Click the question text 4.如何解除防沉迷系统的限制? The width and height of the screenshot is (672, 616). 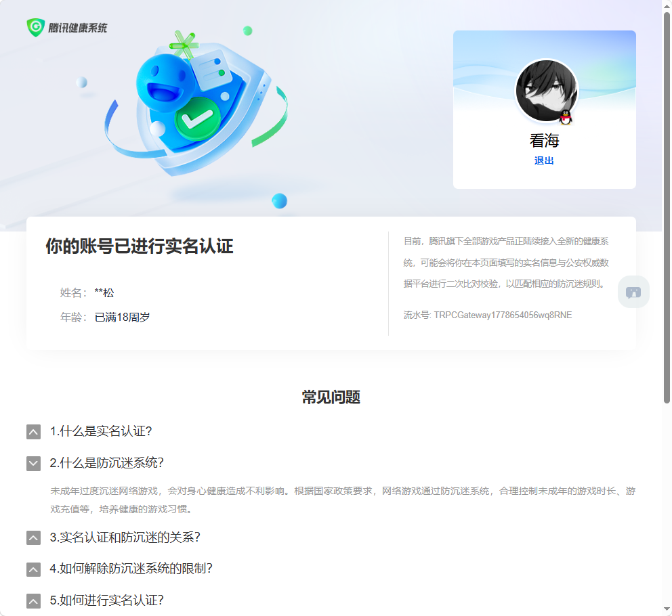(x=131, y=569)
